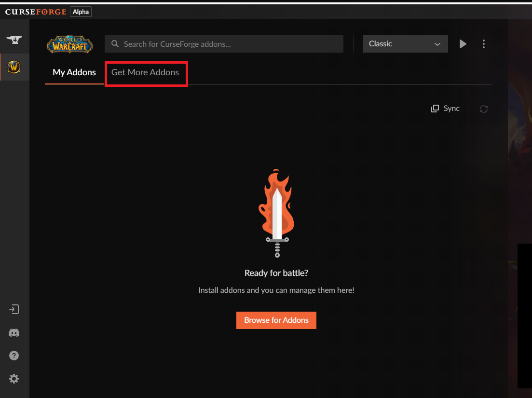Open the three-dot more options menu
This screenshot has height=398, width=532.
484,44
